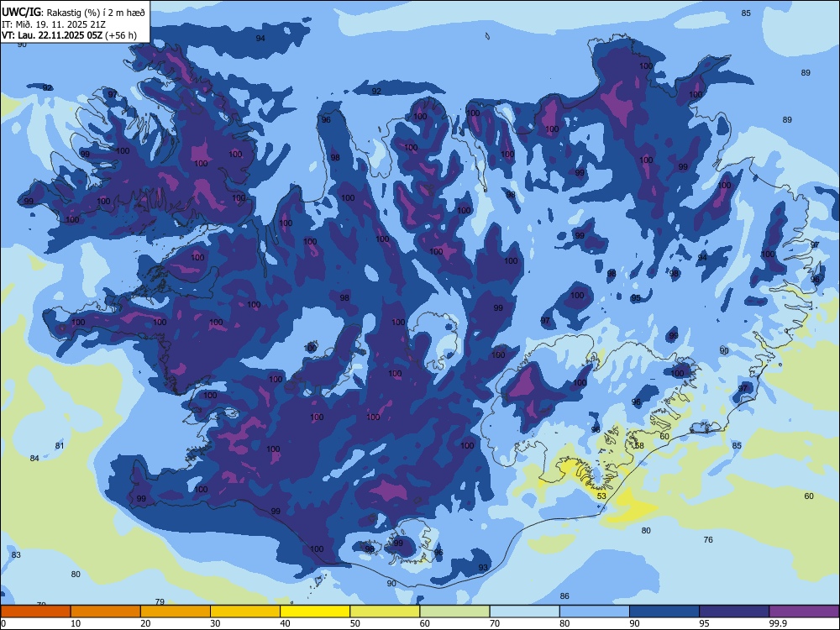840x630 pixels.
Task: Click the legend tick label '50'
Action: pos(355,623)
